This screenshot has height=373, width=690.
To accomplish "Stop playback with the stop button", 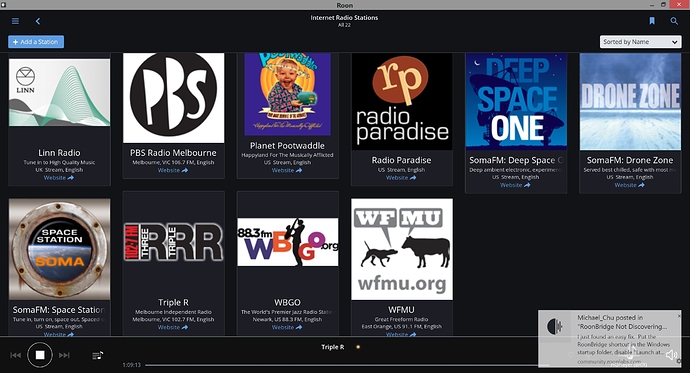I will 40,355.
